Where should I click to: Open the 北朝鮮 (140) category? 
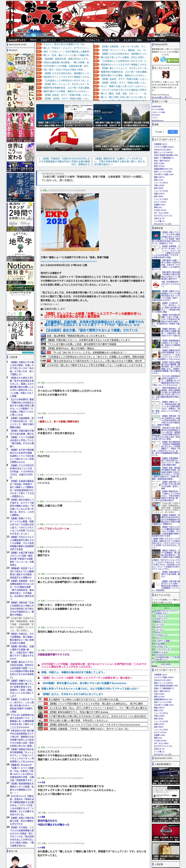pos(160,205)
